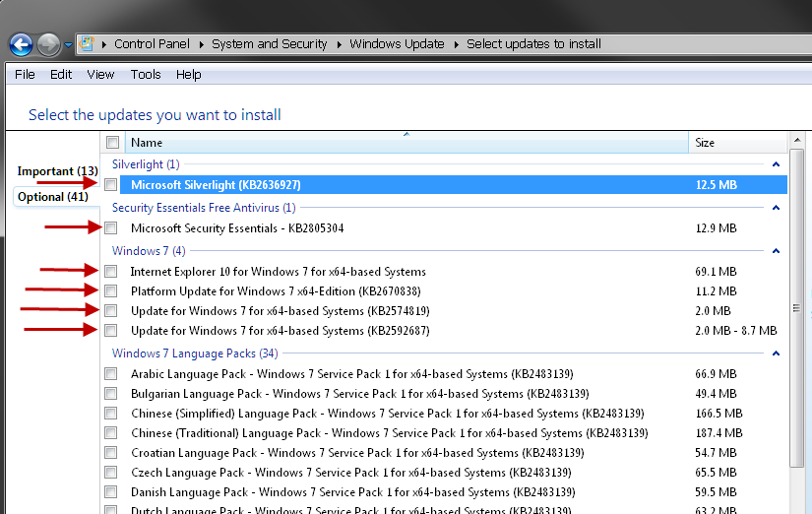Open the File menu

25,74
